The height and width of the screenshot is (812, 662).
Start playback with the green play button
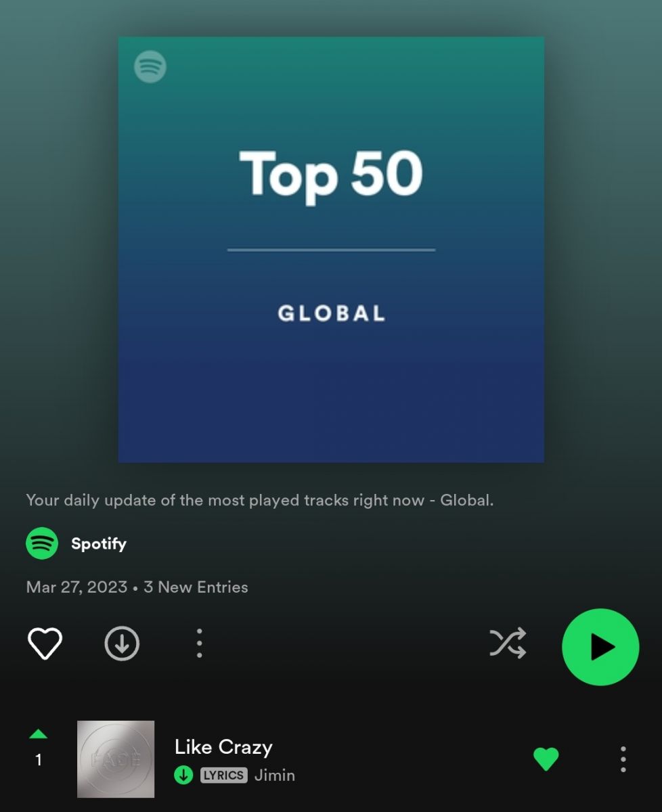[600, 647]
